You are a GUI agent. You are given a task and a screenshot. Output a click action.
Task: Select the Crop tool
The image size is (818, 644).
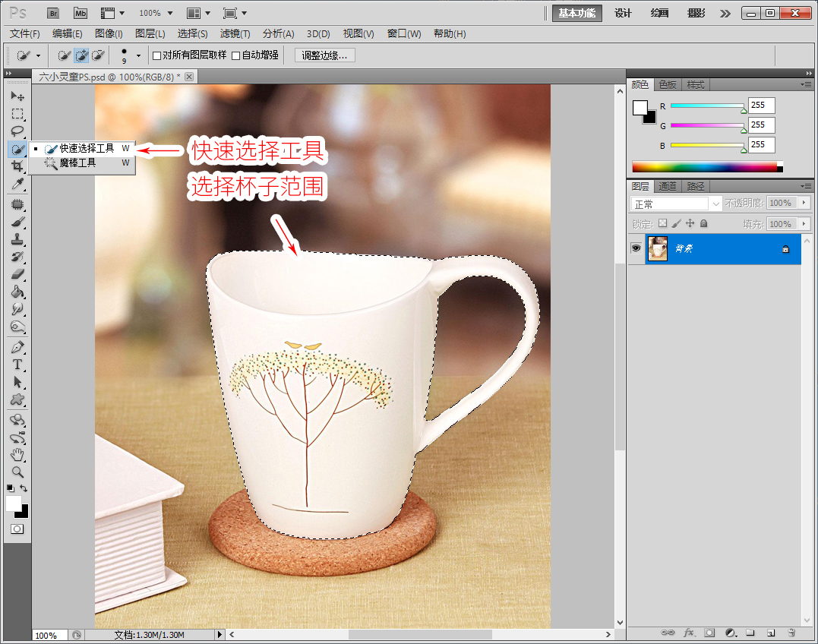coord(17,166)
